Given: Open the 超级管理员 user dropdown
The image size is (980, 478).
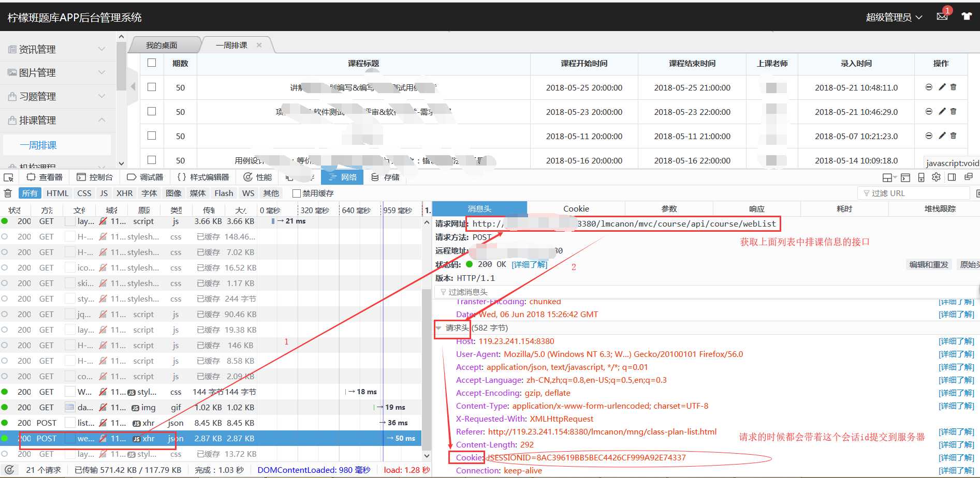Looking at the screenshot, I should pyautogui.click(x=894, y=17).
